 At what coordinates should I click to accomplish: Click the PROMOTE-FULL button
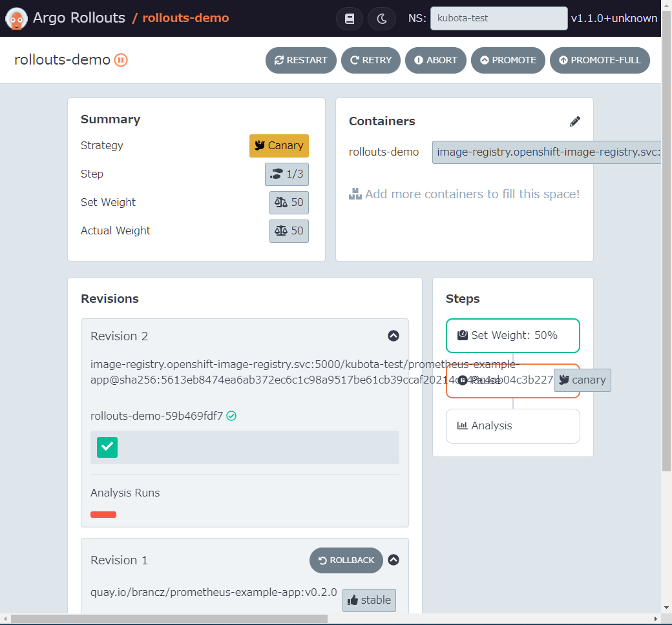(600, 61)
